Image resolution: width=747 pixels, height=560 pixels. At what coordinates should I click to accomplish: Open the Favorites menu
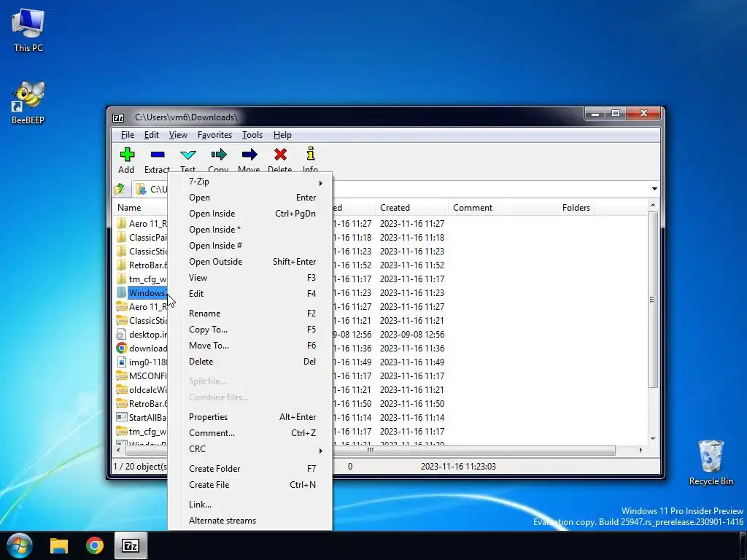click(215, 135)
